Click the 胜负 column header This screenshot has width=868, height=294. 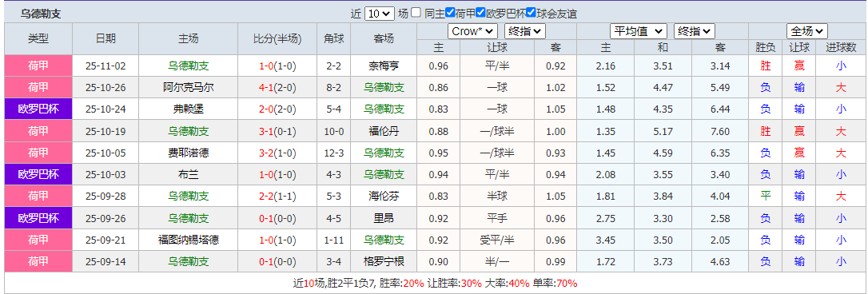(x=766, y=48)
